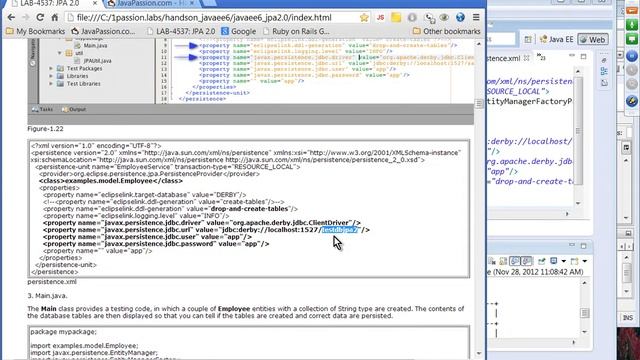Screen dimensions: 640x360
Task: Click the blue round sidebar button
Action: coord(631,56)
